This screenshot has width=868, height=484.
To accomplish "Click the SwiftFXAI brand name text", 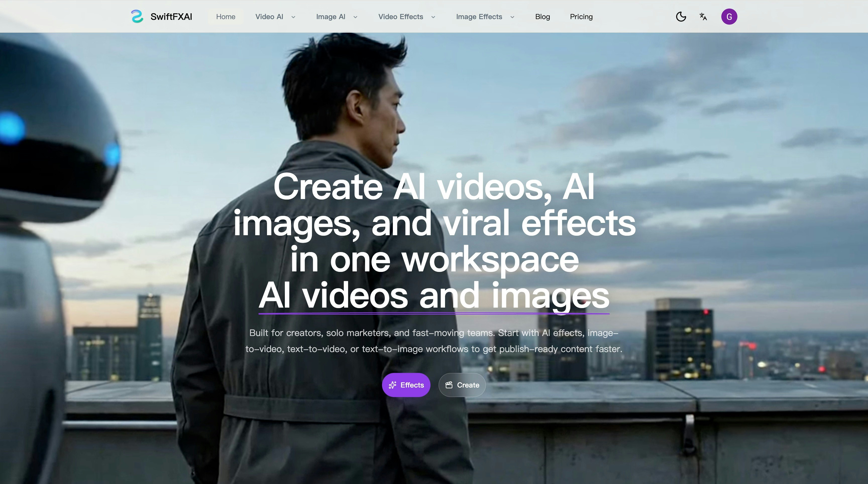I will click(x=171, y=17).
